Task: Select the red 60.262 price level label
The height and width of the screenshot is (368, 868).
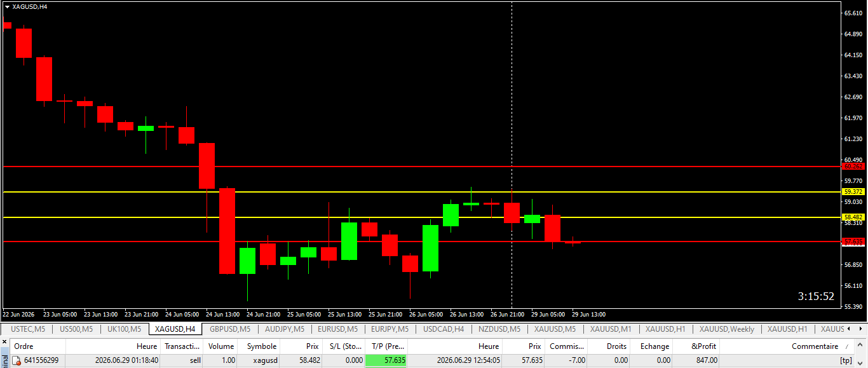Action: pos(853,167)
